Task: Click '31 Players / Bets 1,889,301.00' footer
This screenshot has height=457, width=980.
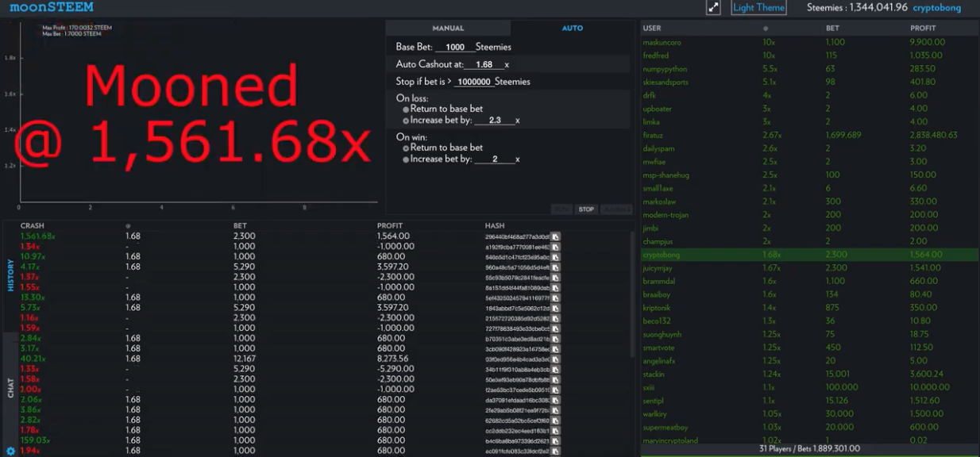Action: point(809,448)
